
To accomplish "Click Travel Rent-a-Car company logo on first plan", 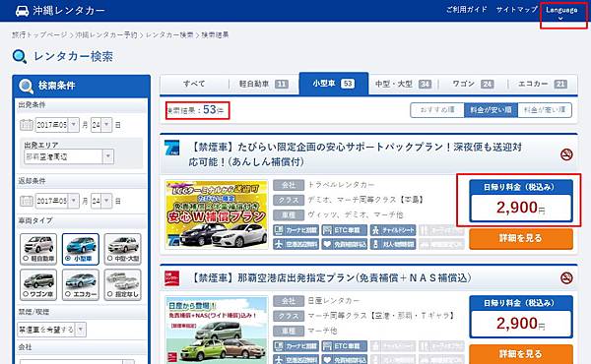I will coord(171,148).
